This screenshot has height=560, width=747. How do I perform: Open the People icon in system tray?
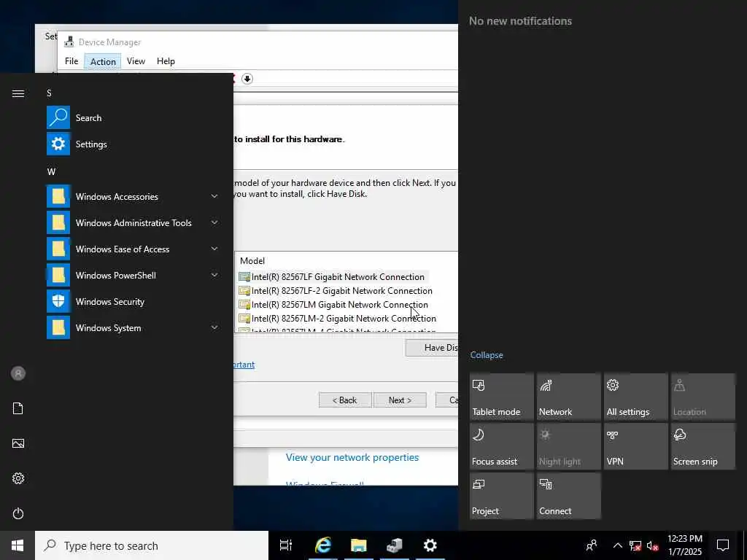(592, 545)
